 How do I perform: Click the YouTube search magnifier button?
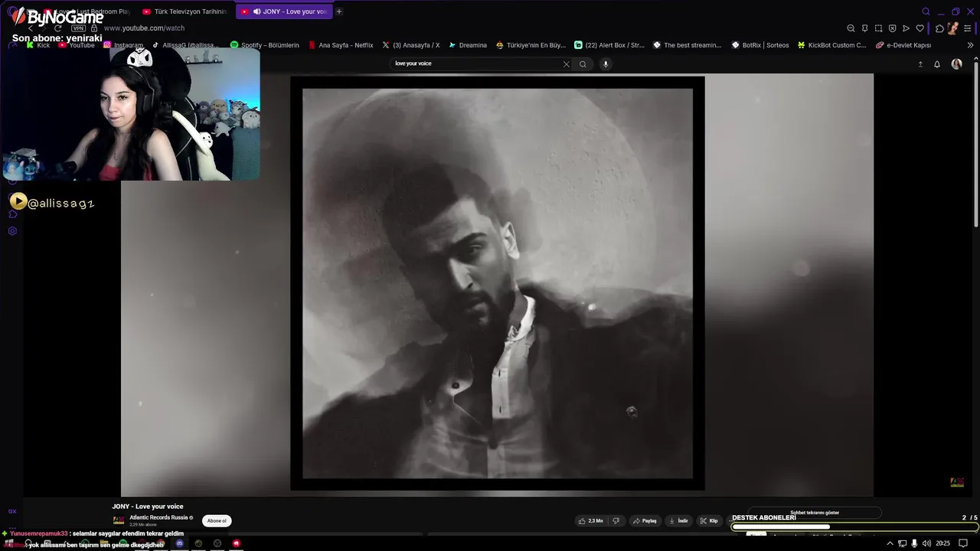(583, 64)
